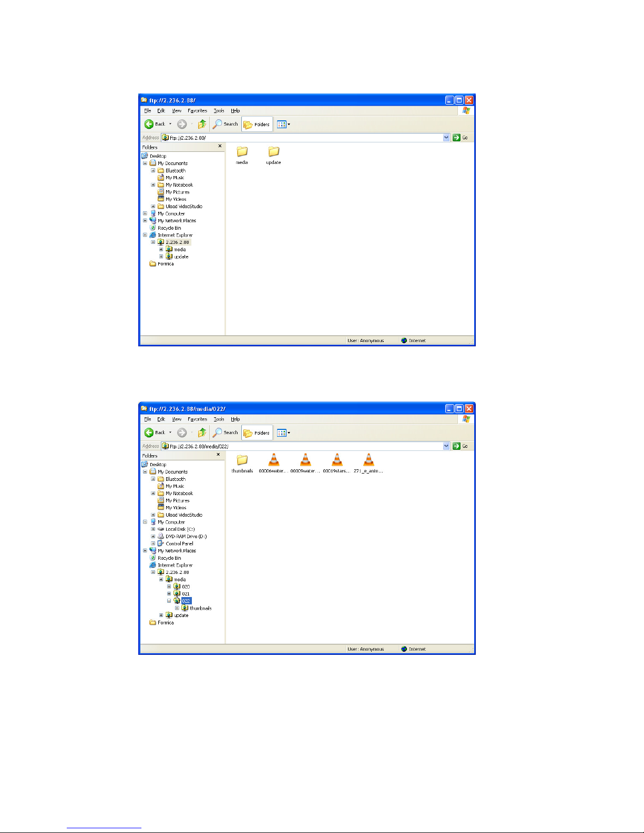Image resolution: width=644 pixels, height=833 pixels.
Task: Close Folders pane in root FTP window
Action: [x=220, y=146]
